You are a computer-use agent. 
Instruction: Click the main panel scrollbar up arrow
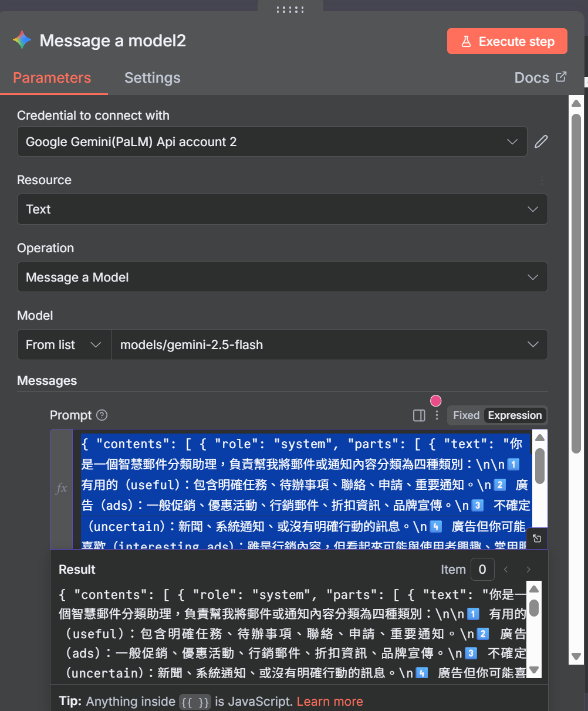pos(576,103)
